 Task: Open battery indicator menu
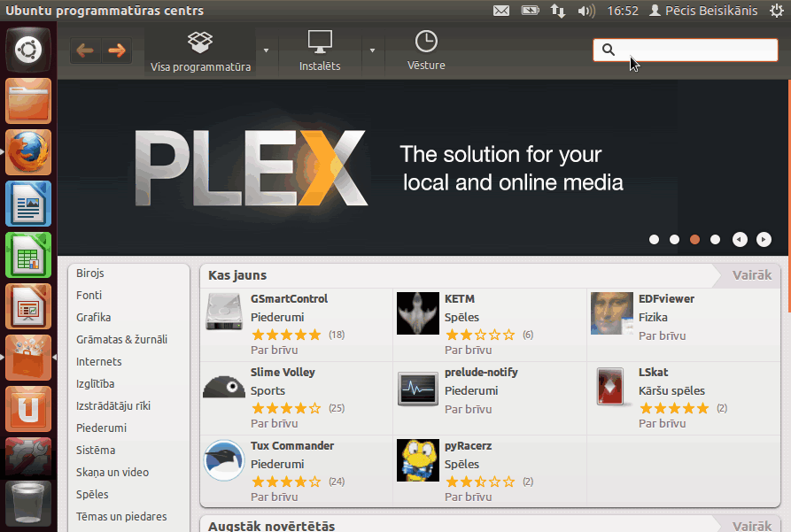(531, 11)
